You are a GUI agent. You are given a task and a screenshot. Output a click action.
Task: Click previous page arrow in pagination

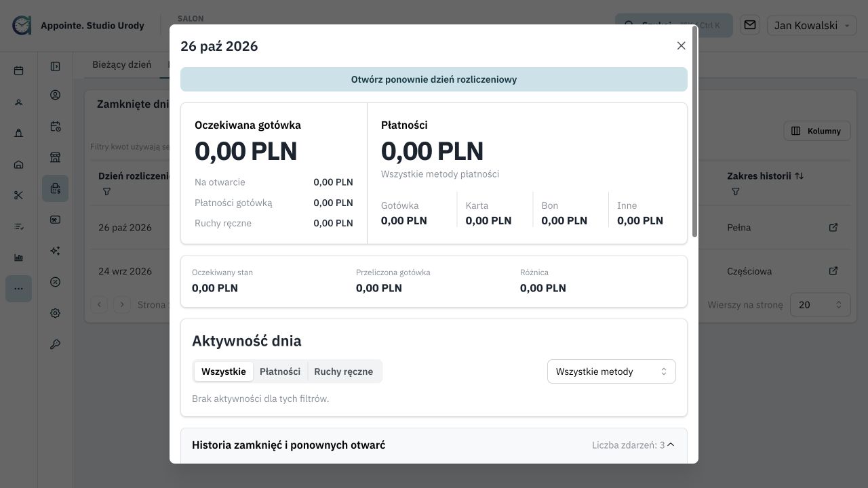pyautogui.click(x=99, y=305)
